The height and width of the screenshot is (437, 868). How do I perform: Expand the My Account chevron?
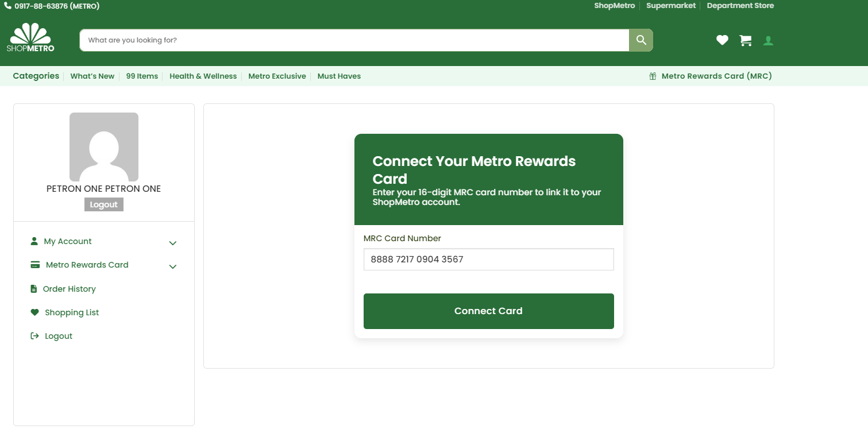pos(172,243)
